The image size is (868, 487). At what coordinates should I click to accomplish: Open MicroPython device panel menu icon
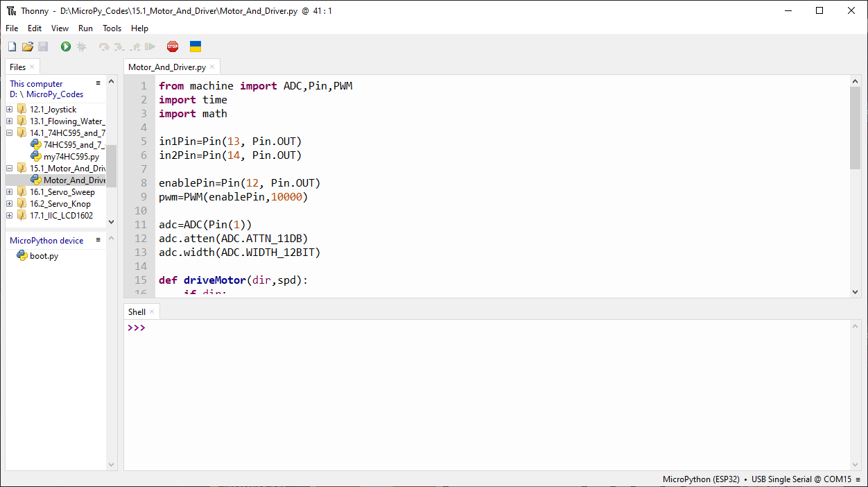coord(98,240)
